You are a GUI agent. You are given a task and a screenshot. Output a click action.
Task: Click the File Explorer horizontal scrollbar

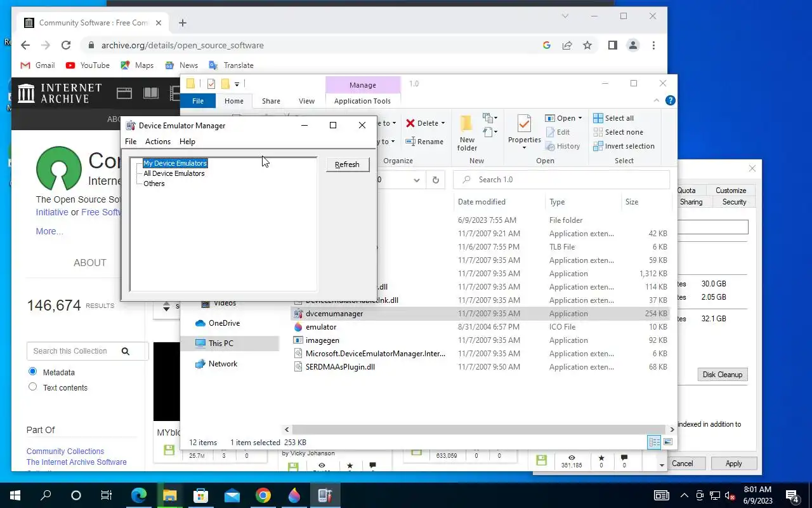480,430
